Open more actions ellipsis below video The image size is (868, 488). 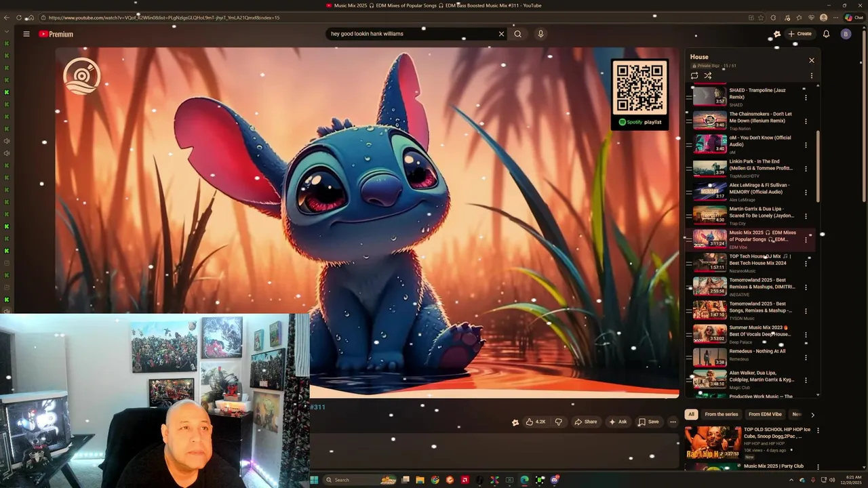(673, 422)
